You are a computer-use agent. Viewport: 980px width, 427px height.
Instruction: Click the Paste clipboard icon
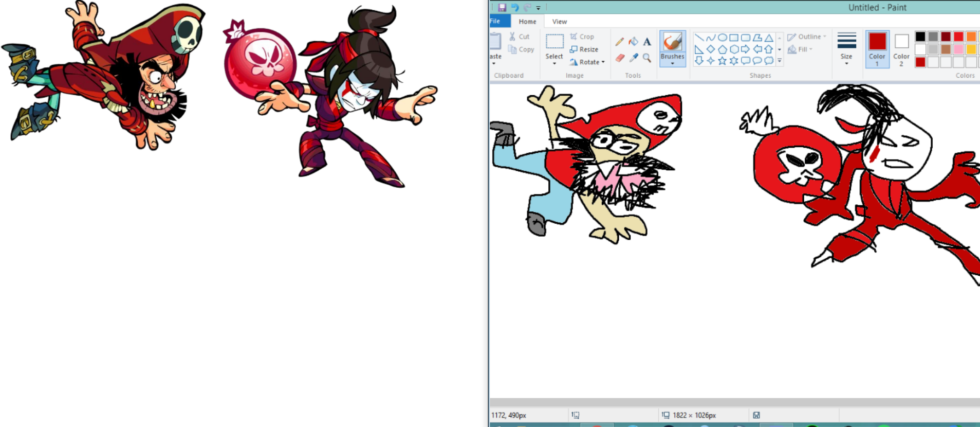tap(495, 41)
